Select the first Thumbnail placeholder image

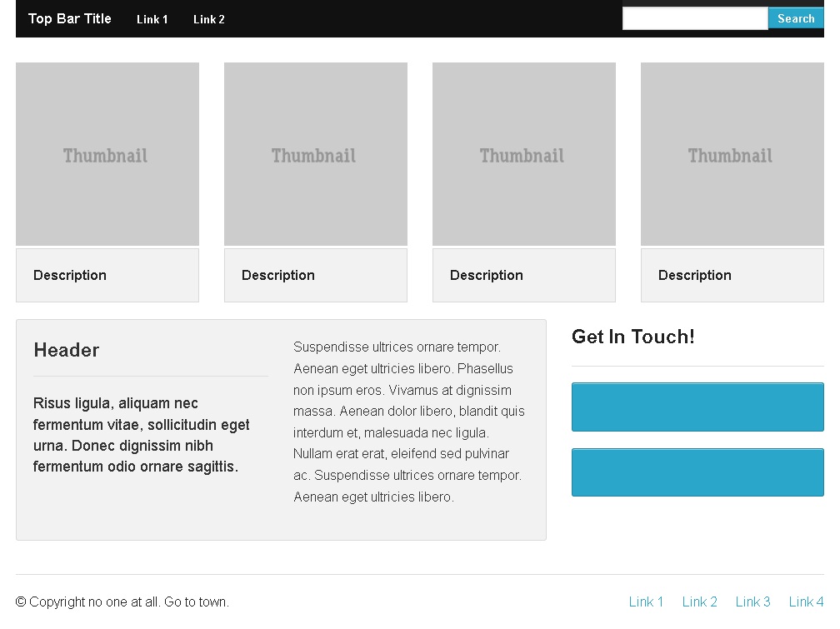click(x=106, y=154)
